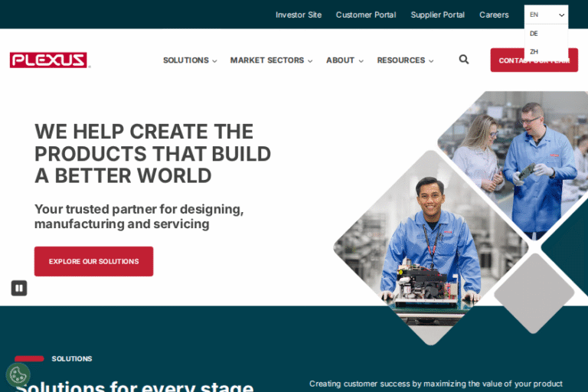Click Explore Our Solutions button
588x392 pixels.
pyautogui.click(x=93, y=261)
